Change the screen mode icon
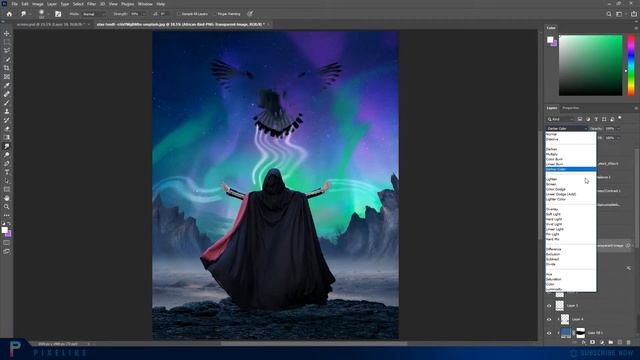Viewport: 640px width, 360px height. click(7, 251)
